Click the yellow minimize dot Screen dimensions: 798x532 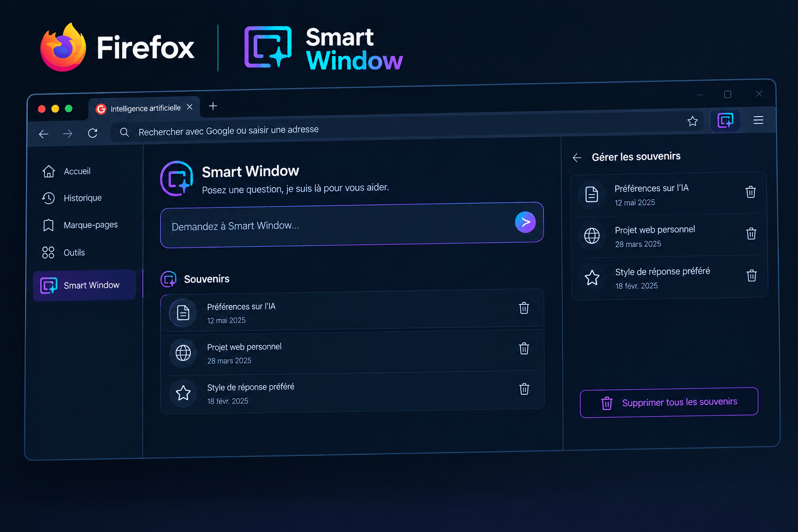pyautogui.click(x=55, y=109)
